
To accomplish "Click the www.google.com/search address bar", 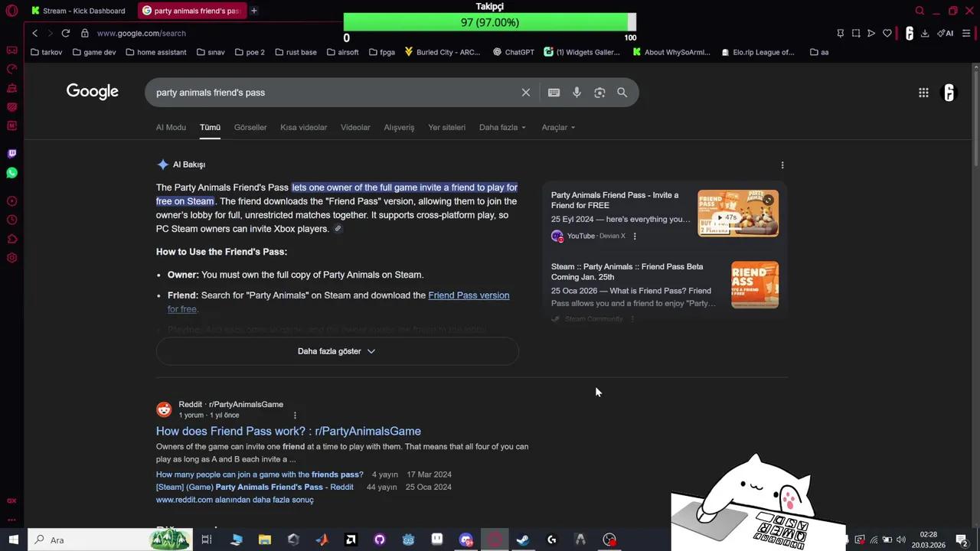I will tap(142, 33).
